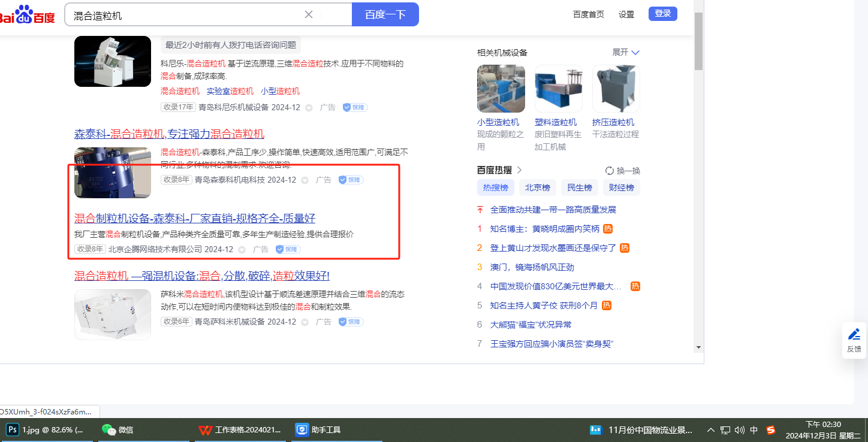Switch to the 民生榜 tab
The image size is (868, 442).
580,187
